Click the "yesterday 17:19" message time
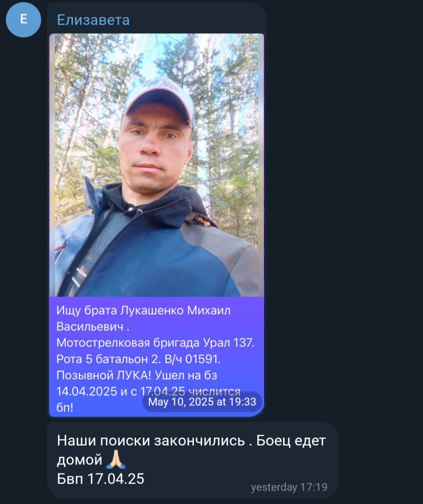 pyautogui.click(x=289, y=487)
